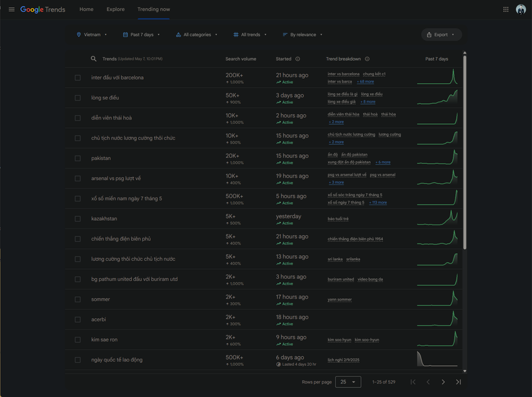Go to the Home tab
Viewport: 532px width, 397px height.
point(86,10)
